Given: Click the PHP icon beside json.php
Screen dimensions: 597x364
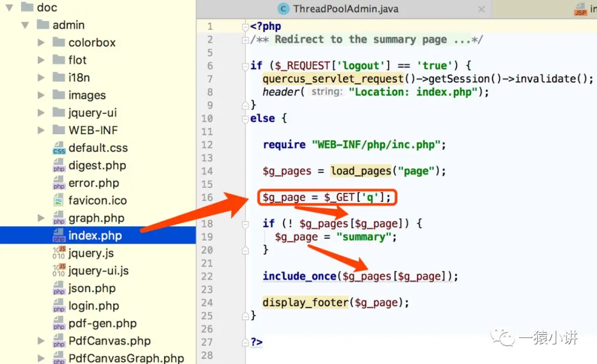Looking at the screenshot, I should (59, 288).
